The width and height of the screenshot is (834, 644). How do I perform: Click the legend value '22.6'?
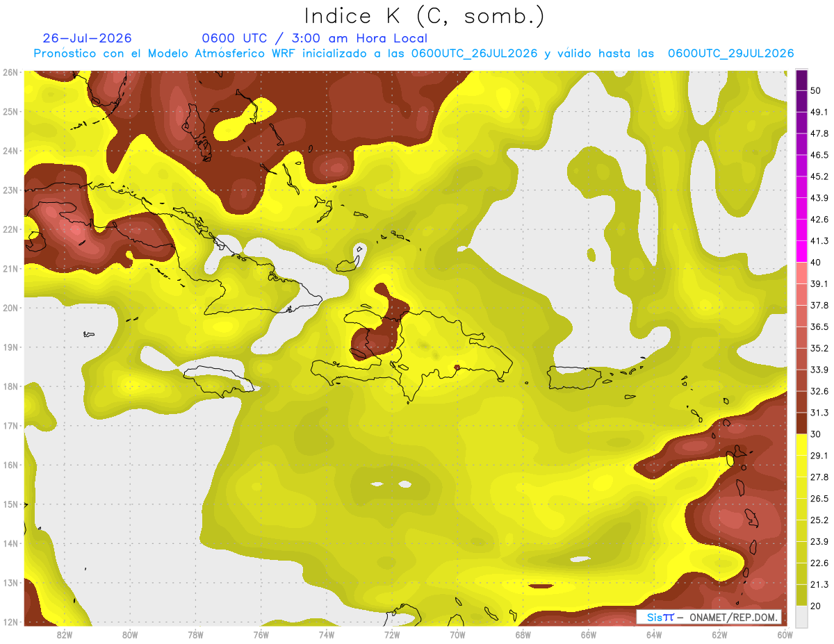coord(819,563)
